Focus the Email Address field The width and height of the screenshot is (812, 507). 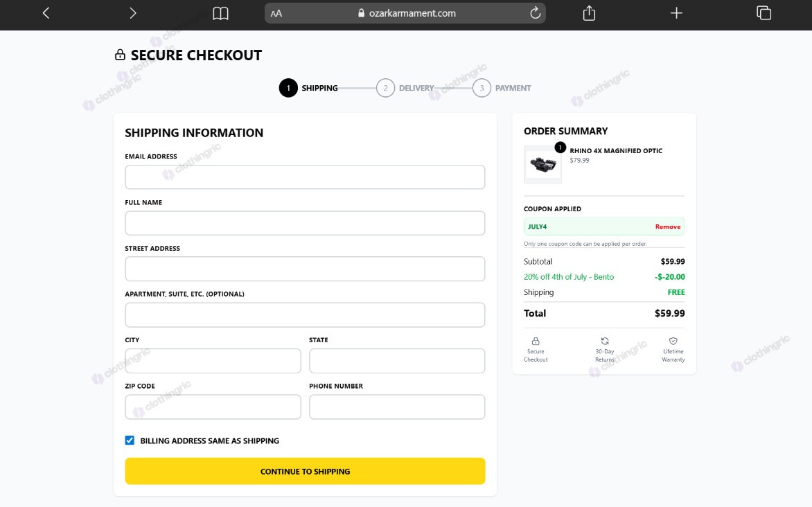coord(305,177)
